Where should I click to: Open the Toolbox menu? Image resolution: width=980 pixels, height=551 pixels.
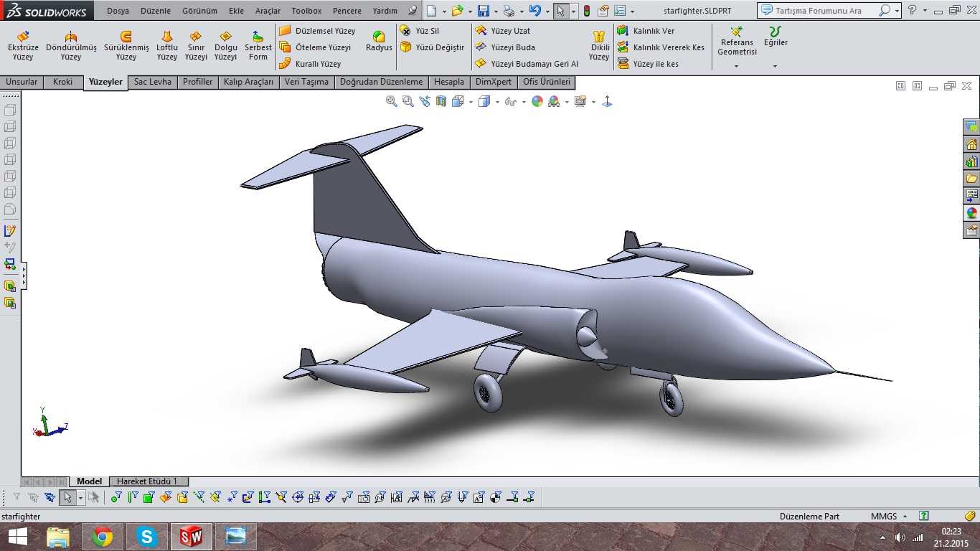coord(306,11)
